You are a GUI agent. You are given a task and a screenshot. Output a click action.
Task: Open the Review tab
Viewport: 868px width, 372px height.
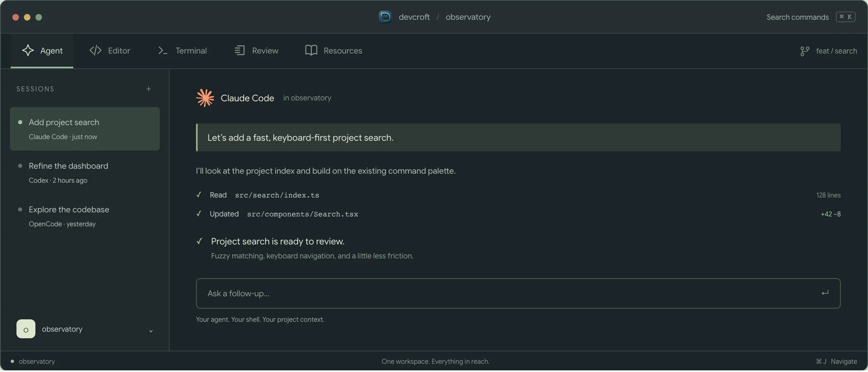click(256, 51)
